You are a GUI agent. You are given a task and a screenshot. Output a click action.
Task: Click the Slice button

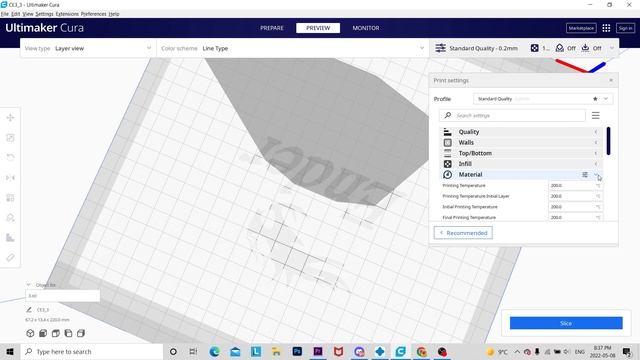pyautogui.click(x=566, y=323)
